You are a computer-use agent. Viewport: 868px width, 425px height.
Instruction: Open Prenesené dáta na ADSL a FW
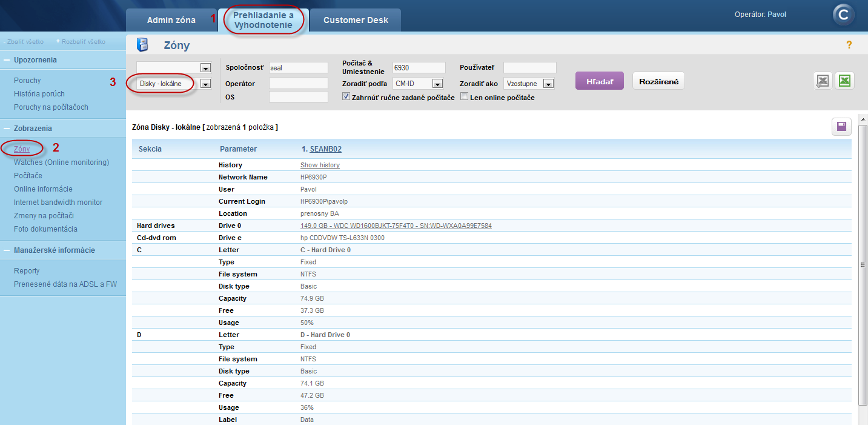tap(65, 284)
